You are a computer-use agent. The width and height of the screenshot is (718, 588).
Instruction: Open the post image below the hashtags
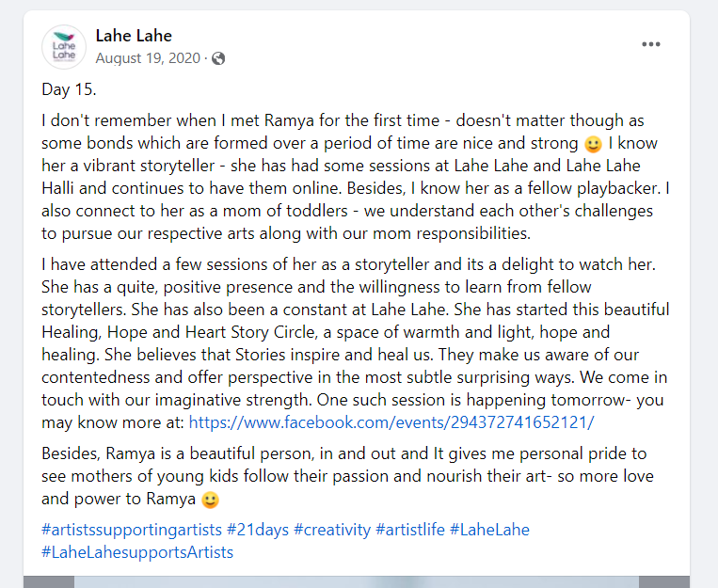358,580
